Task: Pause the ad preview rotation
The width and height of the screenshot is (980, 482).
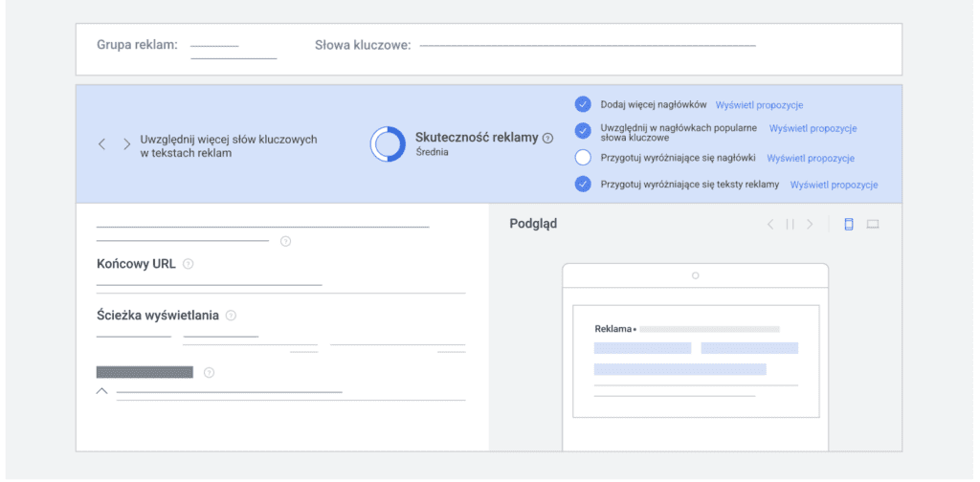Action: click(x=791, y=225)
